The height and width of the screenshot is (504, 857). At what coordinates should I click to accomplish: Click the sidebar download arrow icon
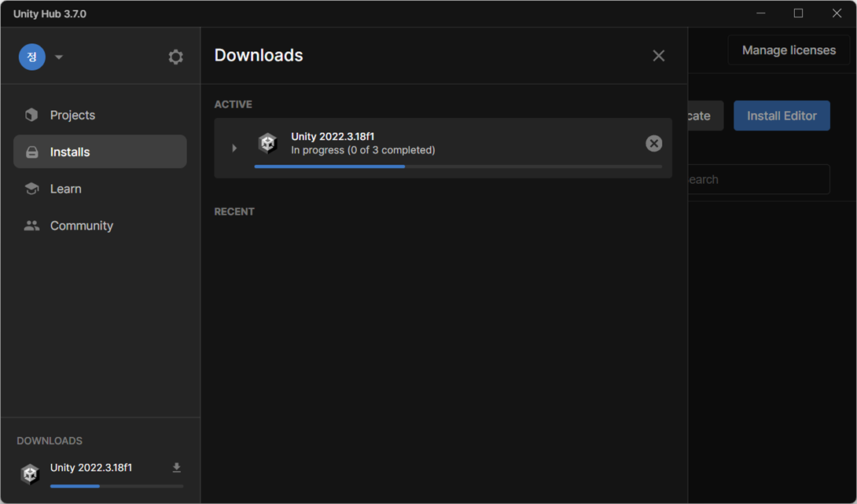tap(177, 467)
